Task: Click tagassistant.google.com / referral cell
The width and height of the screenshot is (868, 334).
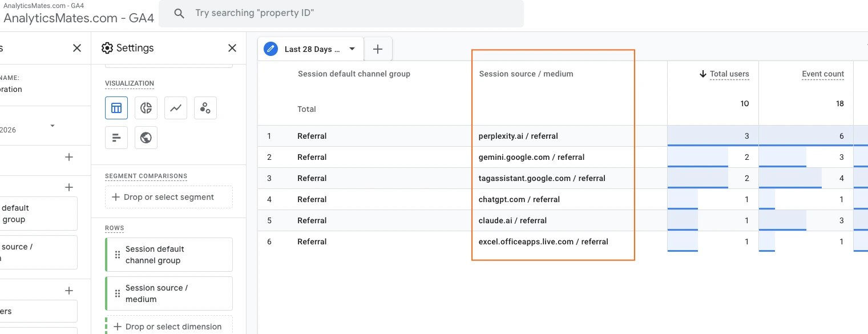Action: tap(542, 178)
